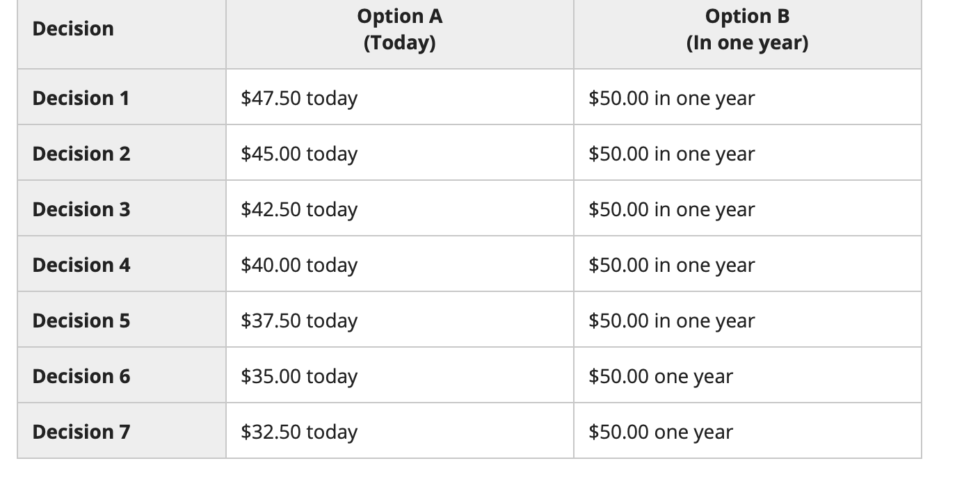Choose the "$40.00 today" option
Viewport: 980px width, 477px height.
click(x=299, y=265)
